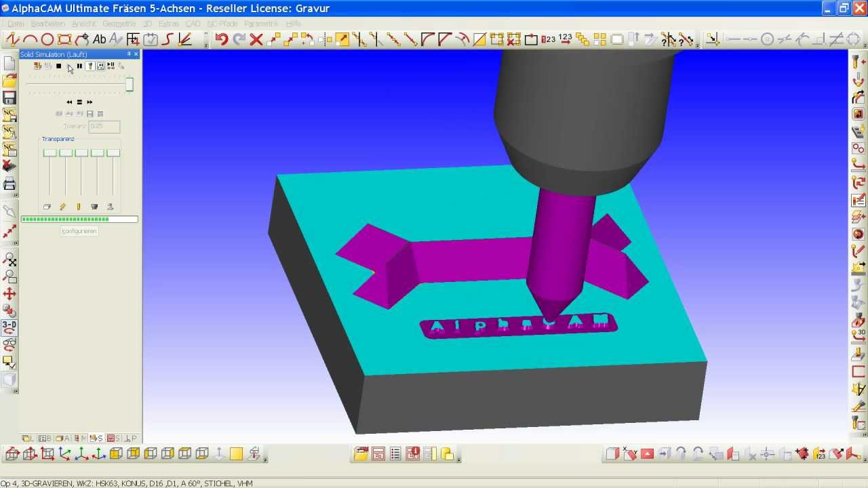This screenshot has height=488, width=868.
Task: Click the Konfigurieren button
Action: [x=79, y=231]
